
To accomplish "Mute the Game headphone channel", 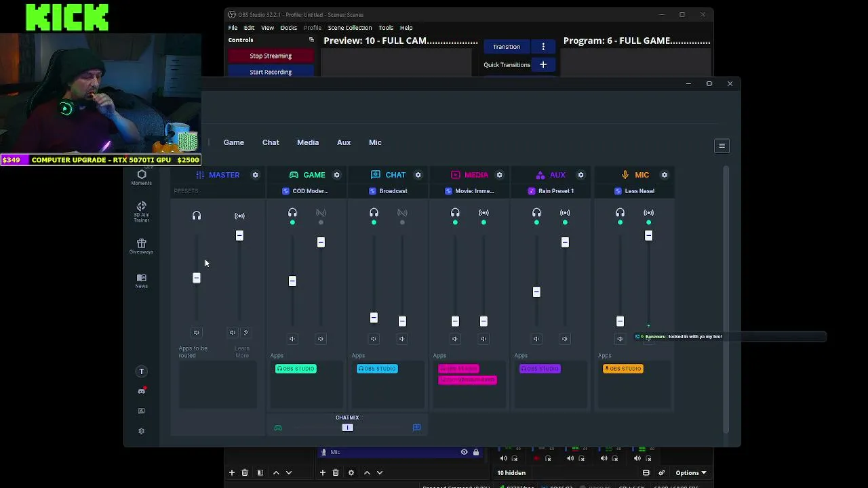I will pos(292,339).
